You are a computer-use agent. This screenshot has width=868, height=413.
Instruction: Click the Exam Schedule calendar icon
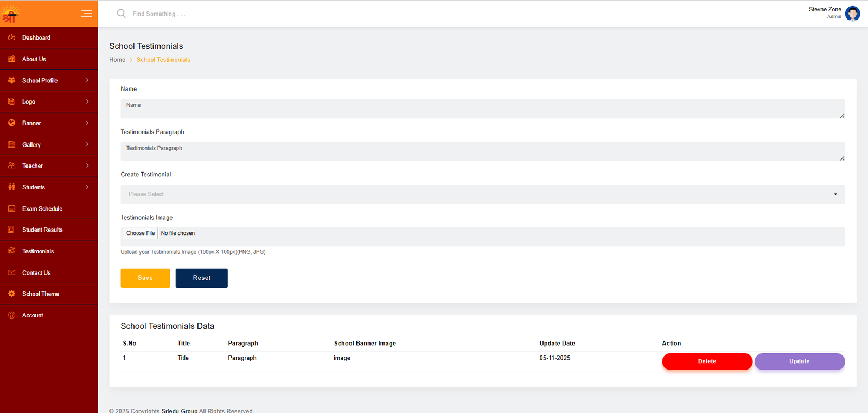pyautogui.click(x=11, y=208)
